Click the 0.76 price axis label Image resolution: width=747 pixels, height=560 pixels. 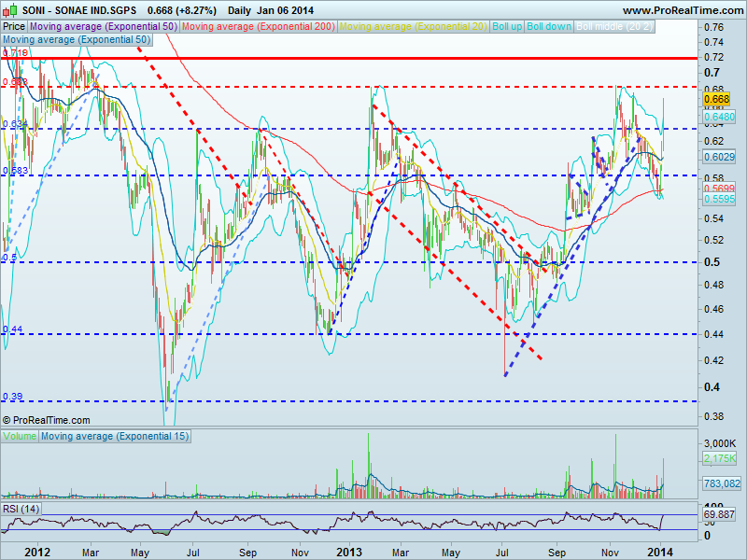click(x=713, y=27)
